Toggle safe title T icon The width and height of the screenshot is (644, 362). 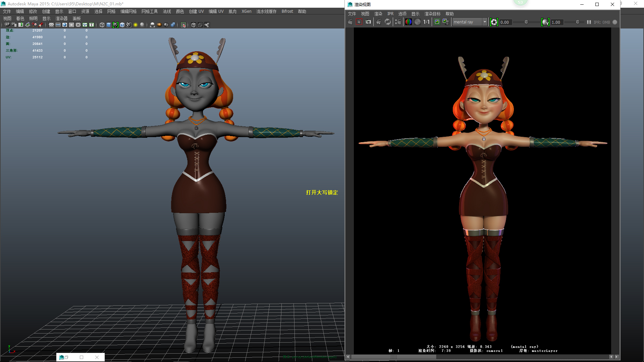(x=92, y=25)
